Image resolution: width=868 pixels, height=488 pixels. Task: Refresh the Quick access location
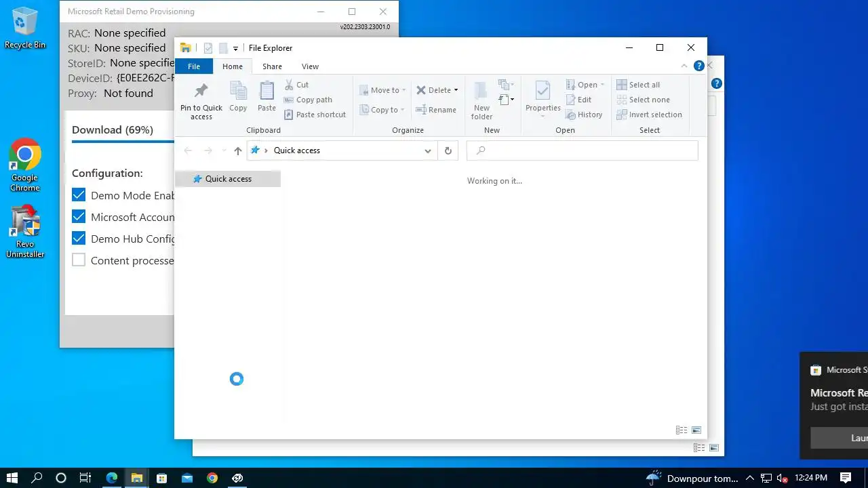pyautogui.click(x=448, y=150)
